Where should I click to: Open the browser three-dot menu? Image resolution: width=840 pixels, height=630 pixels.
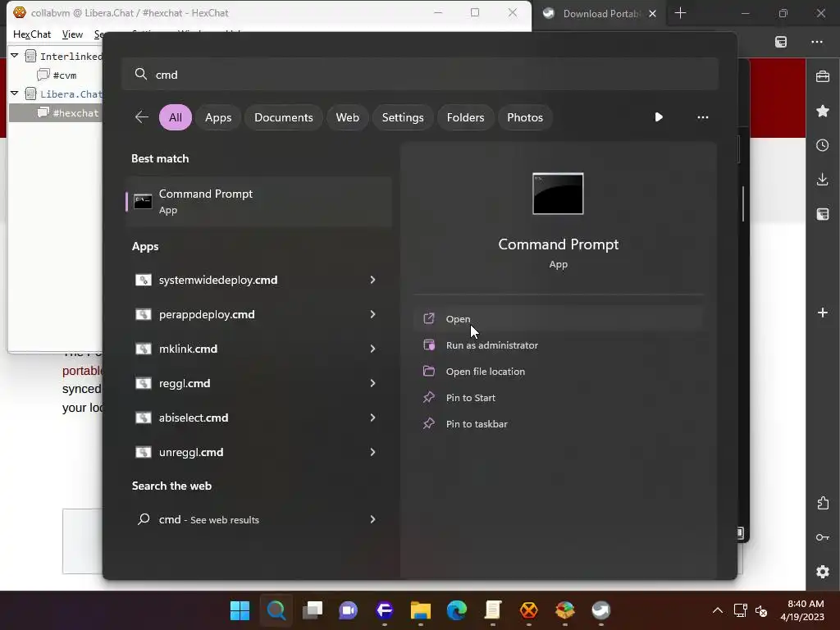click(816, 42)
